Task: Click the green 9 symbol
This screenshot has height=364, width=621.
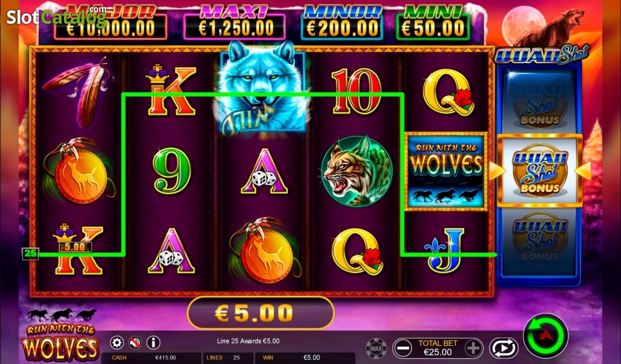Action: coord(172,170)
